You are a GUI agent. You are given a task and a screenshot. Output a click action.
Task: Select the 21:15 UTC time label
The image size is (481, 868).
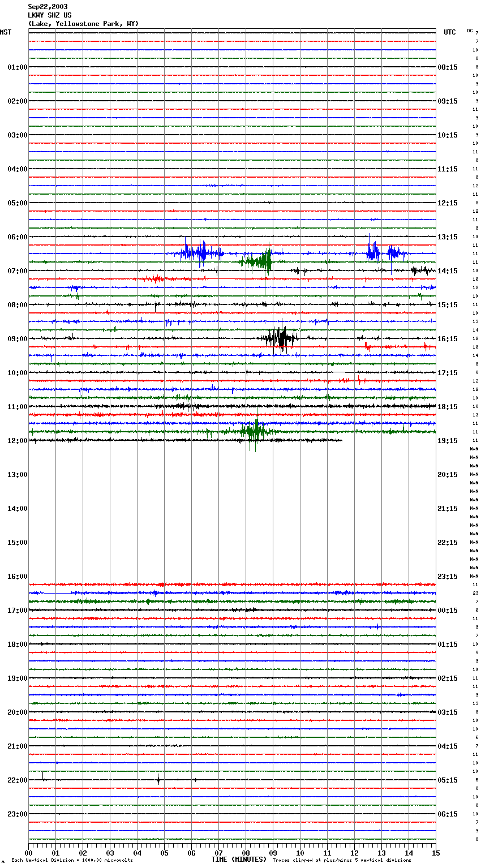(448, 509)
